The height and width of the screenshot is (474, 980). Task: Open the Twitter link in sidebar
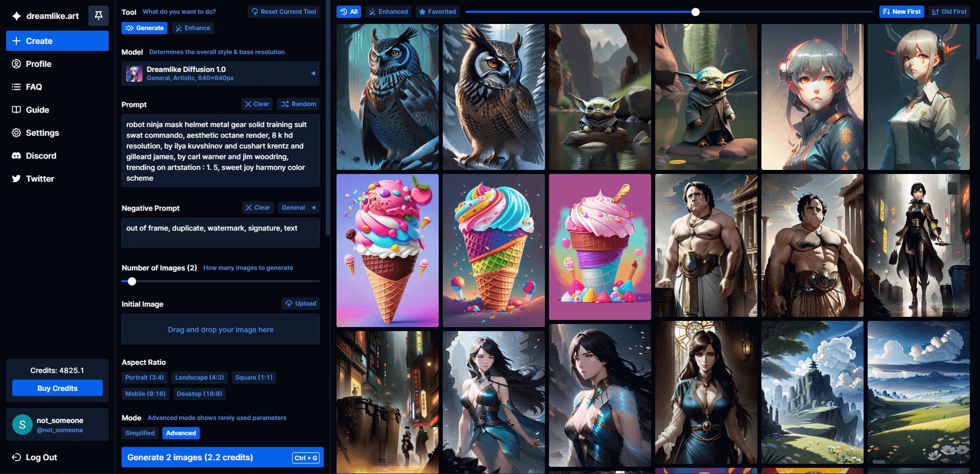click(40, 179)
